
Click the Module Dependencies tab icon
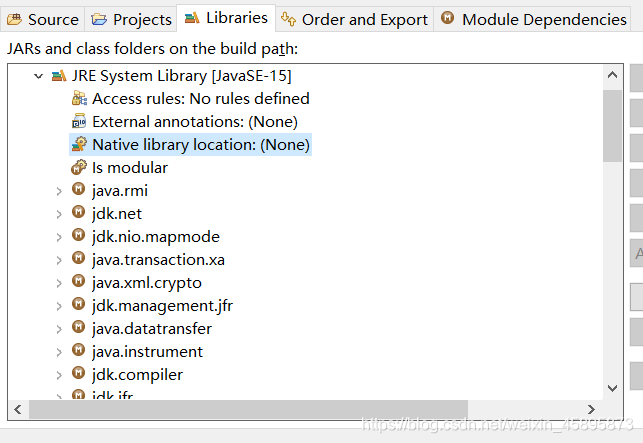click(x=447, y=18)
